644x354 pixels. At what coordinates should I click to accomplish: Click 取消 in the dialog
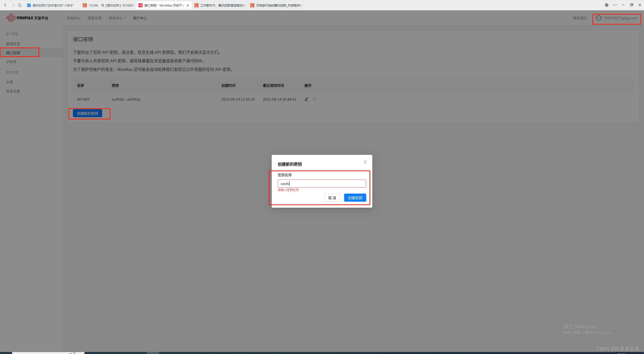(332, 198)
